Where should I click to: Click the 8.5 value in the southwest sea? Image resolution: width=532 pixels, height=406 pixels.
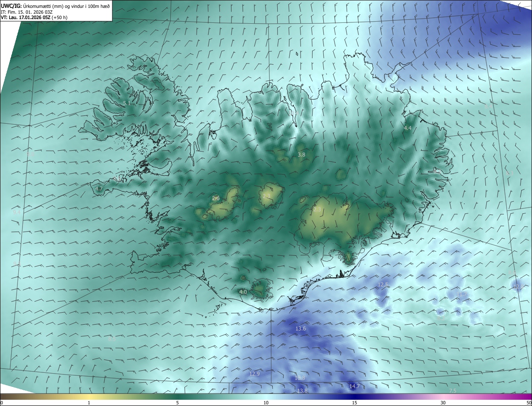(x=111, y=339)
